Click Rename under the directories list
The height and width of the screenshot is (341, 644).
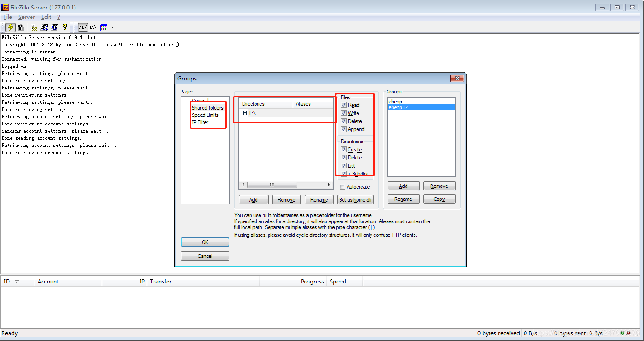click(319, 200)
